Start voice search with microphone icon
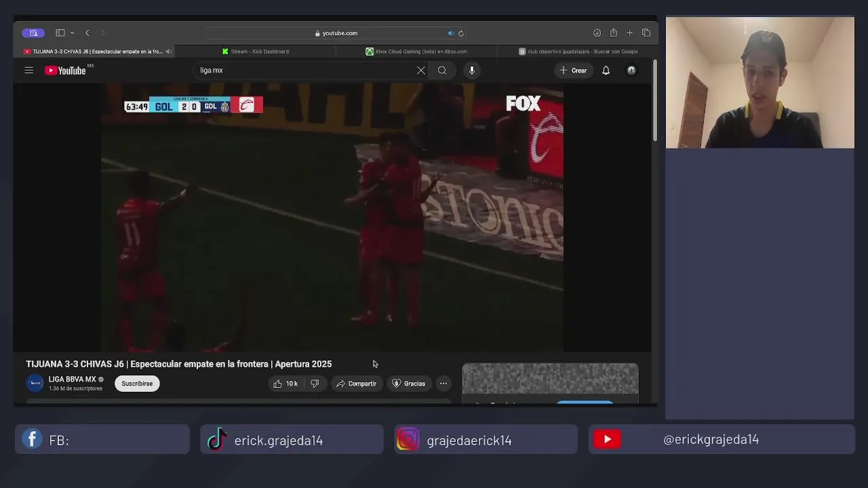868x488 pixels. tap(472, 70)
